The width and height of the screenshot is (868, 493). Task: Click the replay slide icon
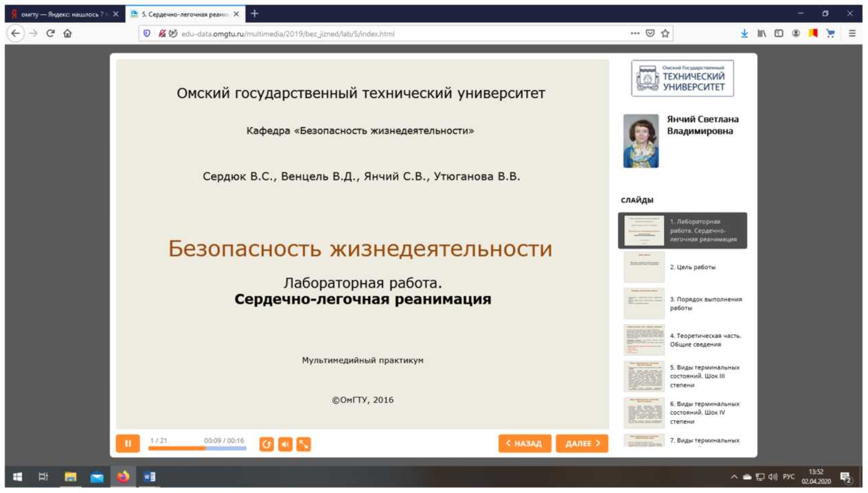click(266, 444)
